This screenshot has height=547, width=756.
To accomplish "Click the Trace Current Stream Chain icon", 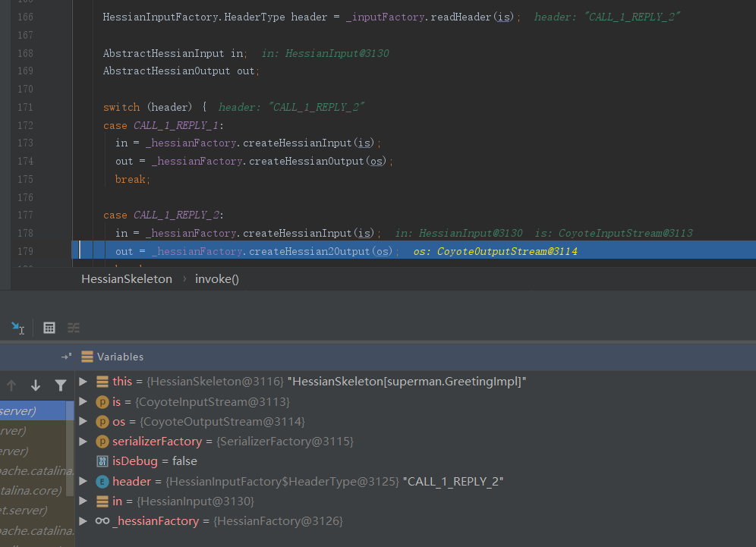I will tap(74, 328).
